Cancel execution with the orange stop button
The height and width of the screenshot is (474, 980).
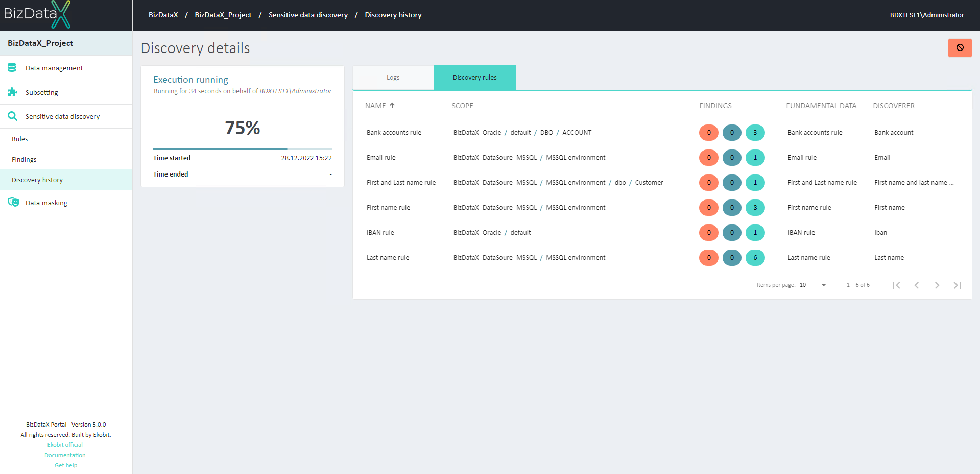[x=960, y=47]
